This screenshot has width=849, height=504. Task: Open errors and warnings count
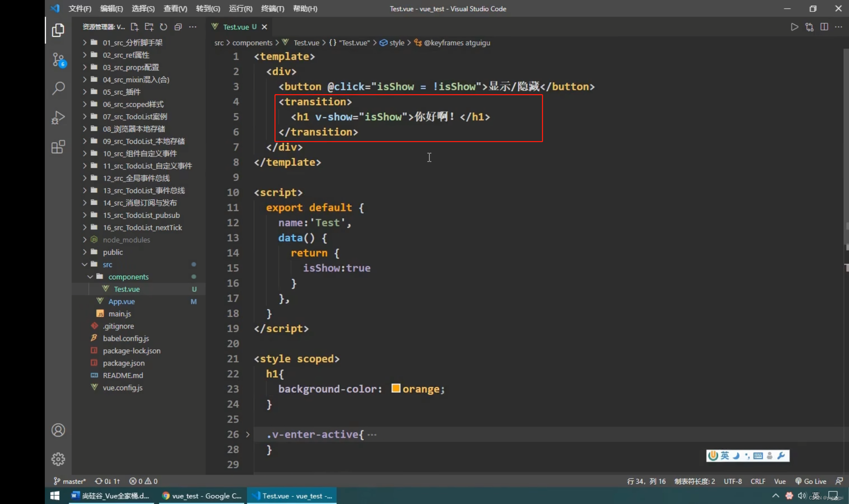point(143,481)
